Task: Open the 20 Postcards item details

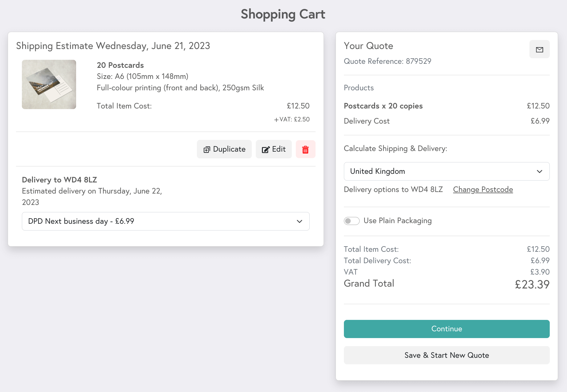Action: tap(120, 65)
